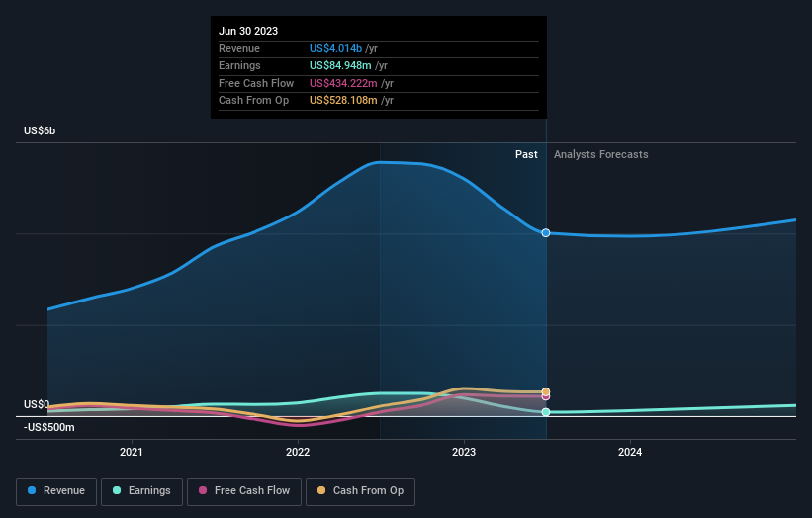
Task: Click the 2022 x-axis label
Action: pyautogui.click(x=298, y=452)
